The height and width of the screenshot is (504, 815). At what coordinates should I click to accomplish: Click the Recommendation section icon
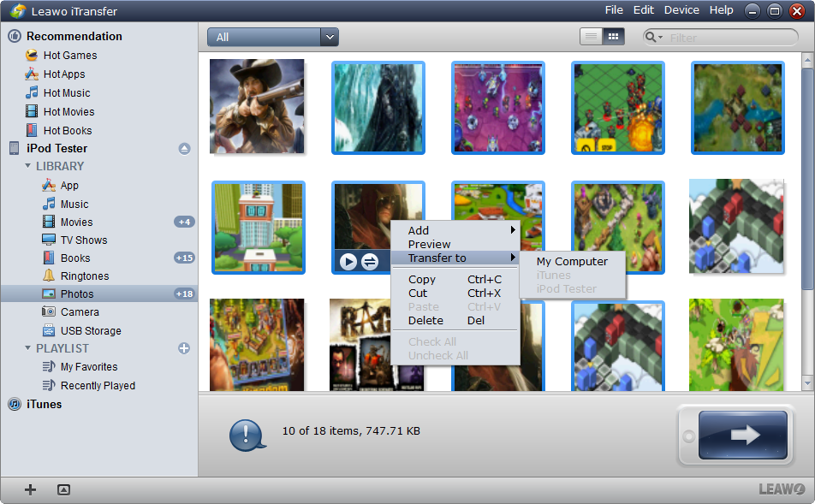pyautogui.click(x=15, y=36)
